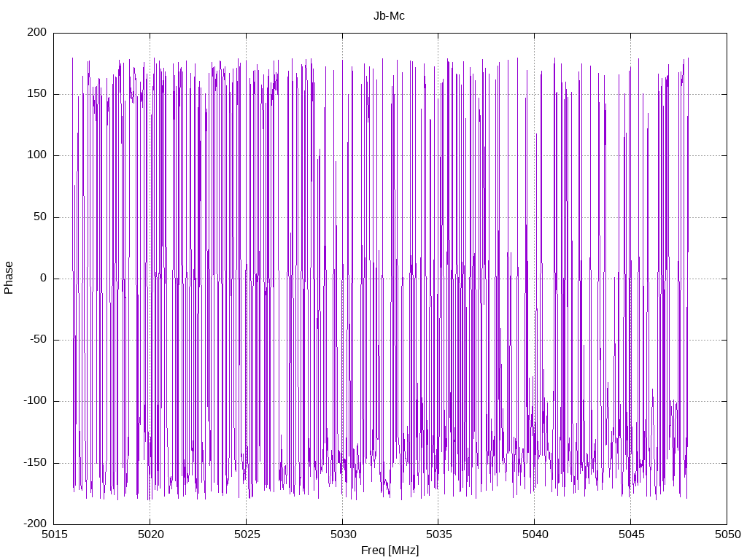Click x-axis tick label 5040
This screenshot has height=560, width=747.
(535, 534)
